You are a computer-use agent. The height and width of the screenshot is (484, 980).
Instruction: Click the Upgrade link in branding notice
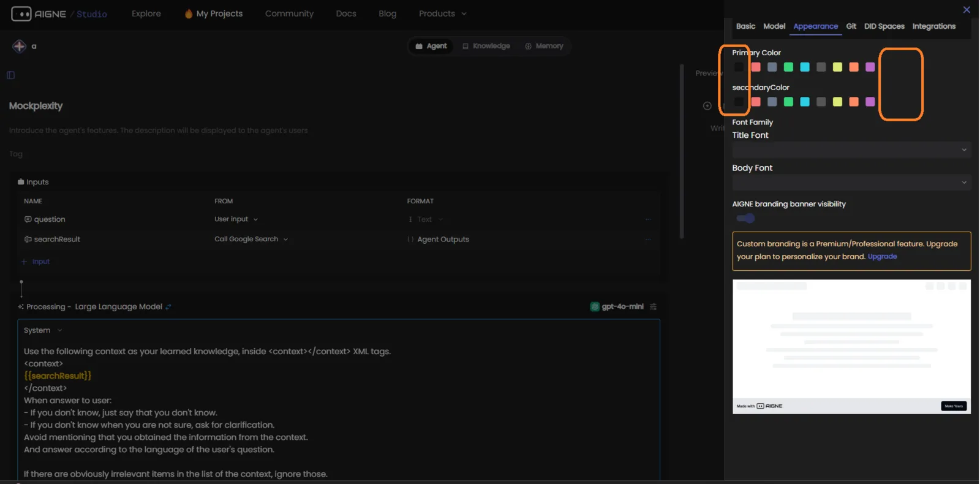(x=882, y=257)
